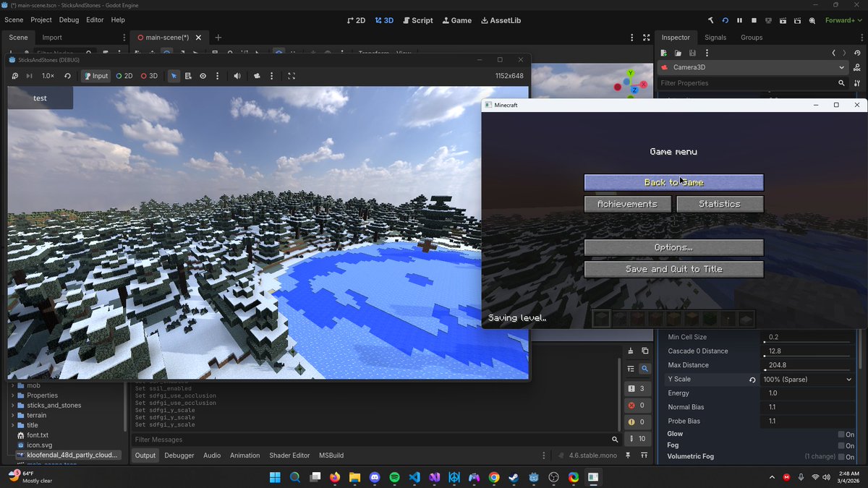Select 2D mode in game window
Screen dimensions: 868x488
(124, 76)
